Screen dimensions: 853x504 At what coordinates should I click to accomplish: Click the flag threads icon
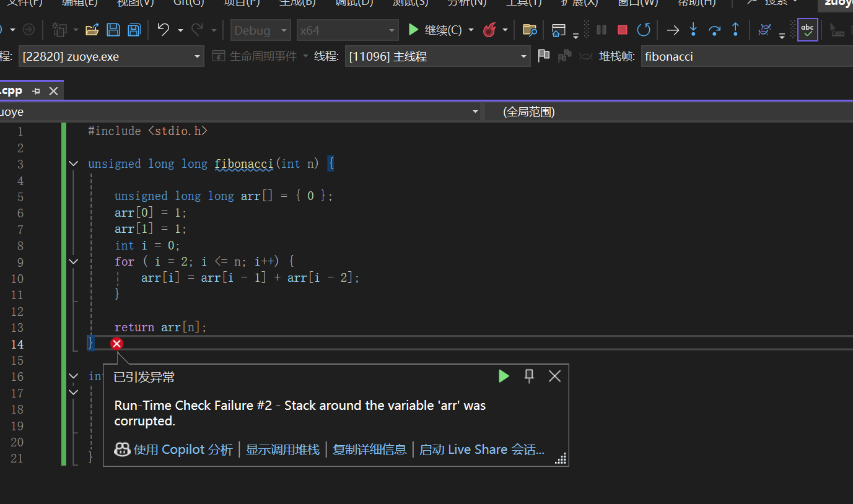[x=544, y=56]
